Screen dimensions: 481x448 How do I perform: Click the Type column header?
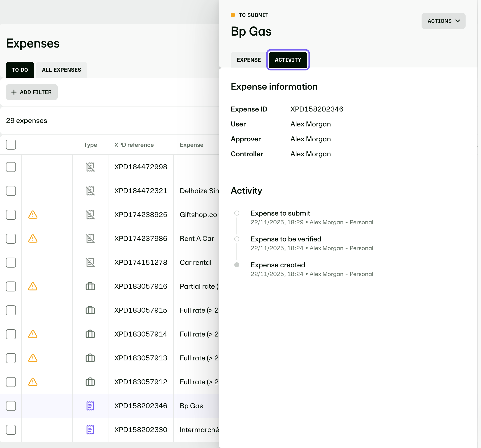[x=91, y=145]
